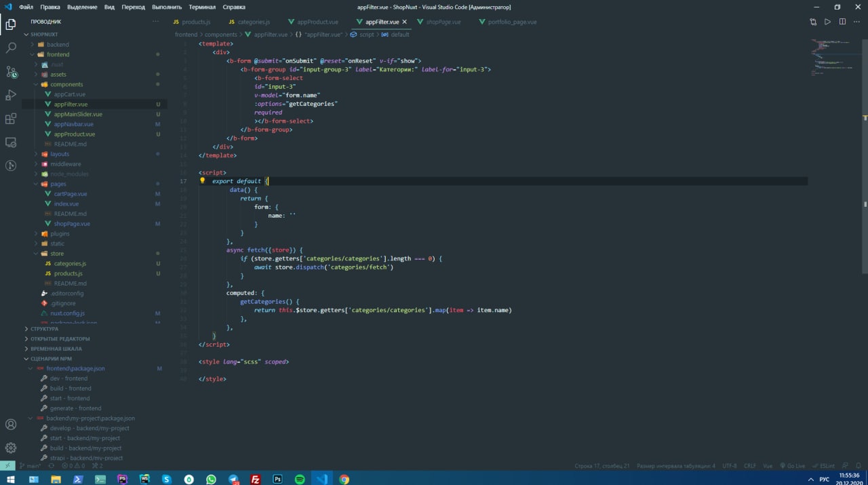Open the Manage gear icon
Image resolution: width=868 pixels, height=485 pixels.
click(11, 448)
